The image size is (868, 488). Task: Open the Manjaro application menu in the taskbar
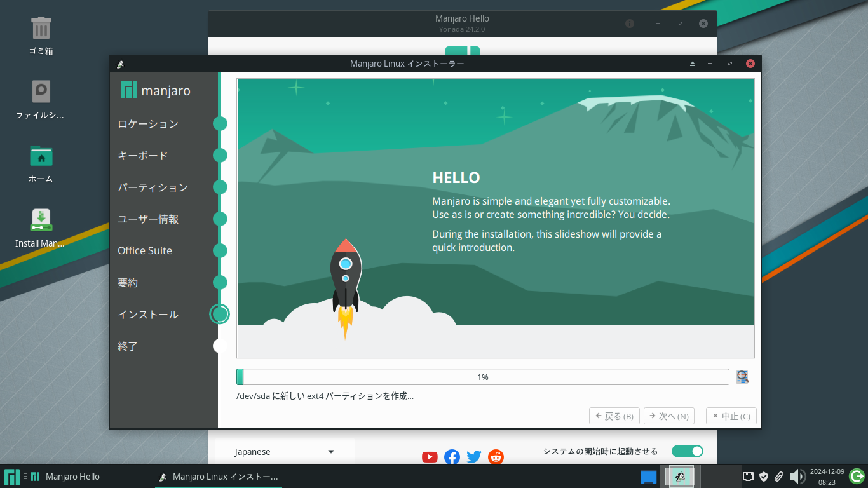pyautogui.click(x=12, y=477)
